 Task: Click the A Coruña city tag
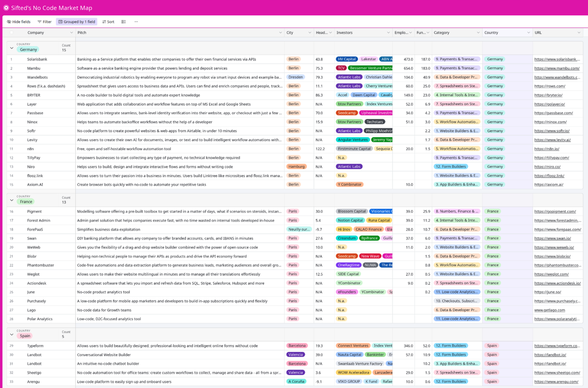click(x=296, y=382)
